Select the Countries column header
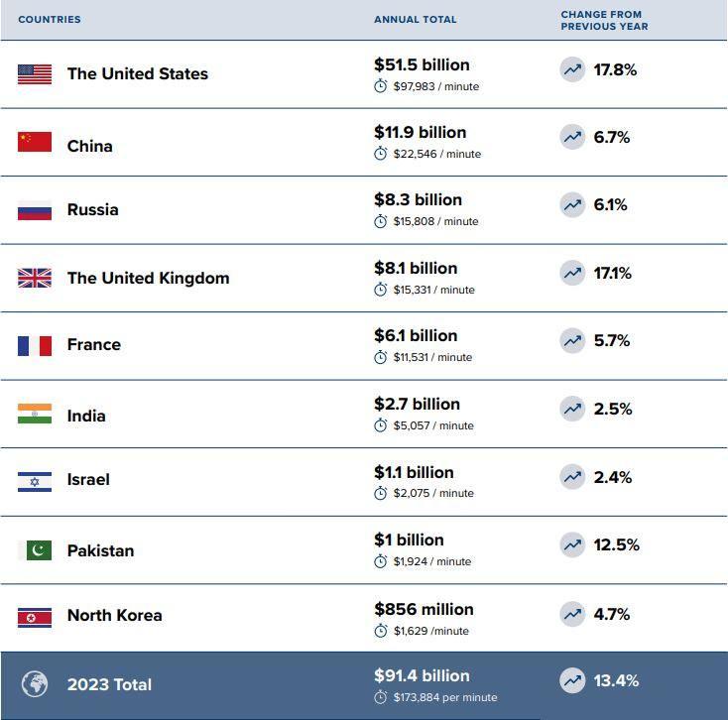The height and width of the screenshot is (720, 728). 50,20
